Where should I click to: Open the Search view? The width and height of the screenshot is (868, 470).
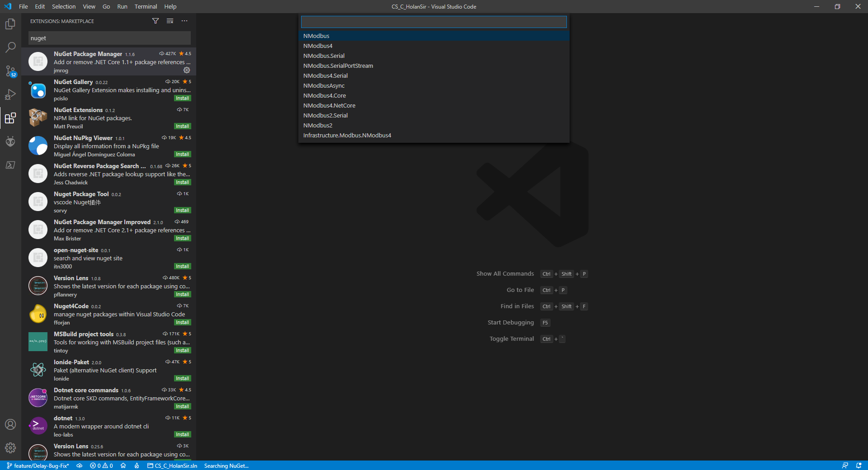10,47
